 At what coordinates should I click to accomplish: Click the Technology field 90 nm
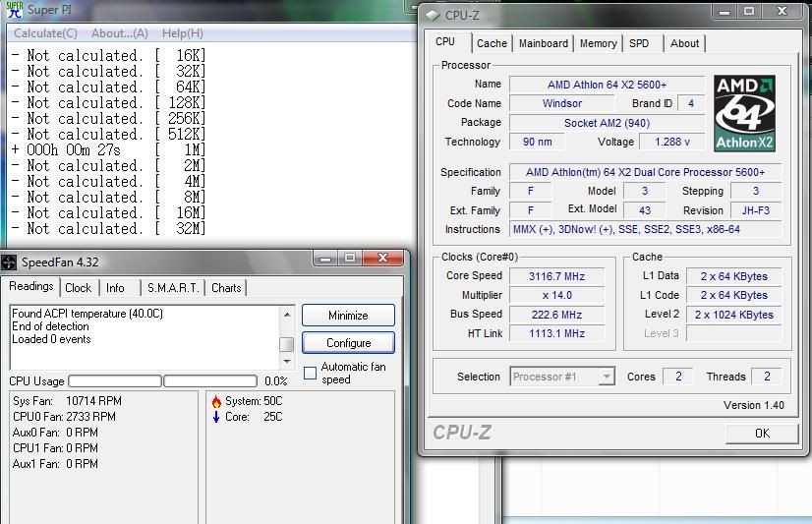click(x=537, y=142)
